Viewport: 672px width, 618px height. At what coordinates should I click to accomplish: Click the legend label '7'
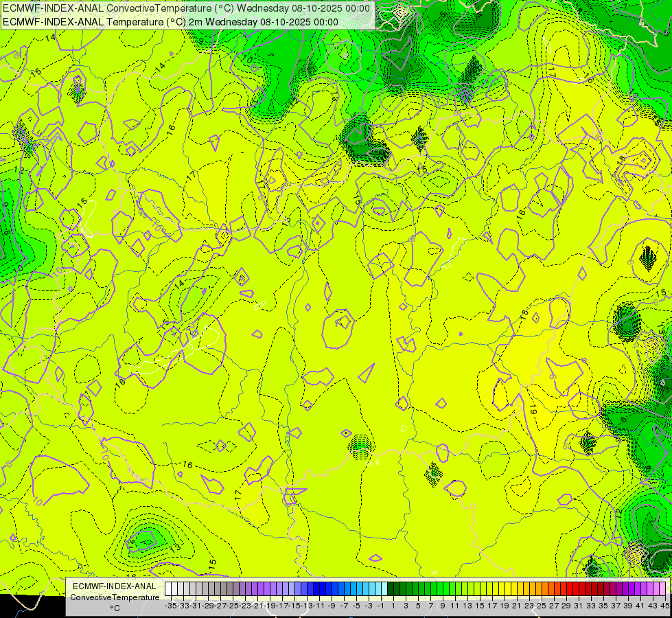[x=430, y=606]
